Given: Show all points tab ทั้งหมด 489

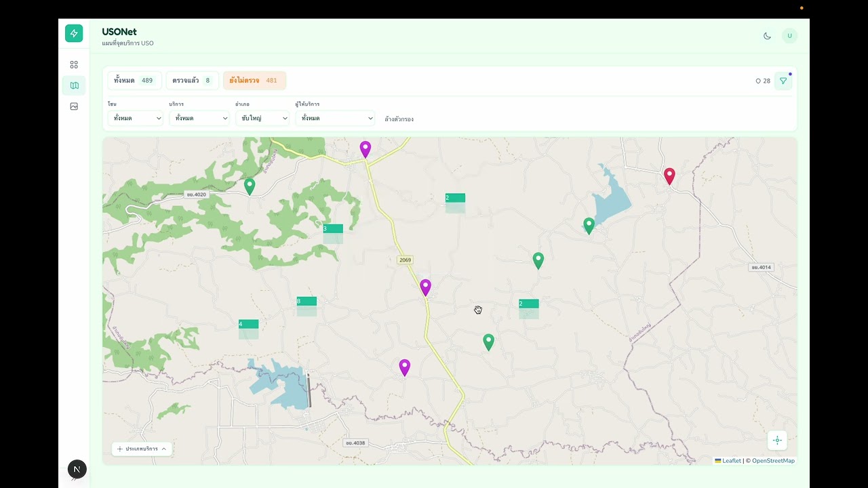Looking at the screenshot, I should click(134, 81).
